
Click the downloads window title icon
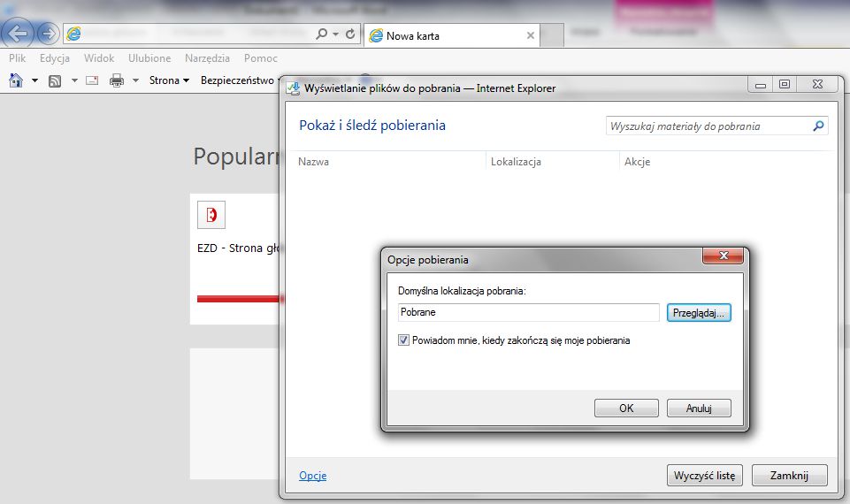coord(294,88)
